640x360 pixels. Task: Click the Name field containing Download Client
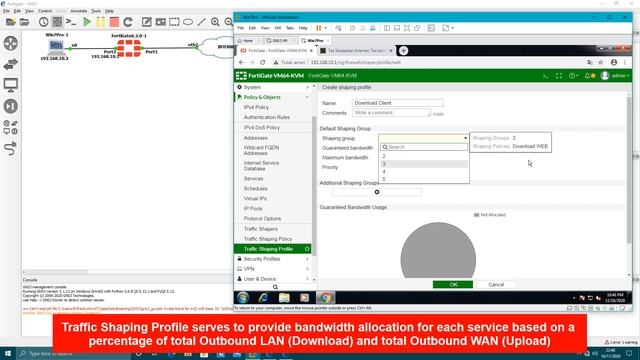tap(398, 103)
